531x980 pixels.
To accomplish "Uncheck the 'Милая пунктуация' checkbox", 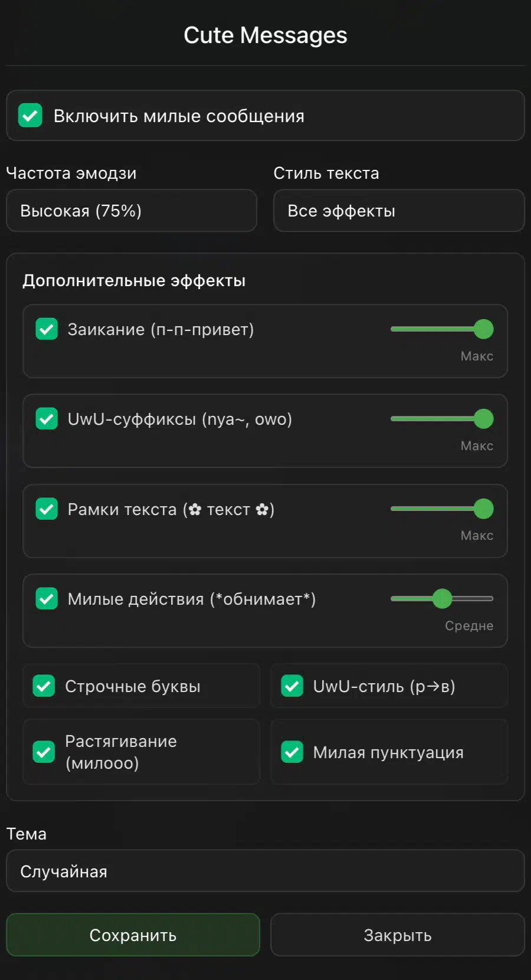I will pyautogui.click(x=292, y=752).
